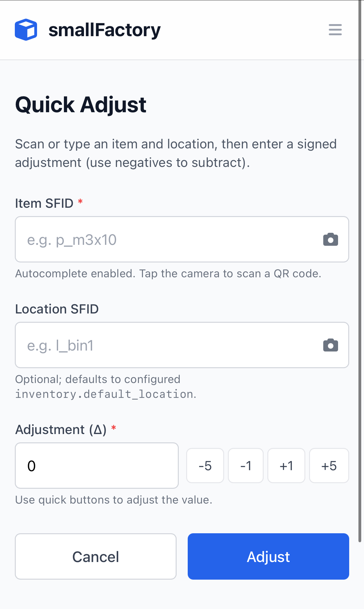Screen dimensions: 364x609
Task: Focus the Location SFID input field
Action: [182, 345]
